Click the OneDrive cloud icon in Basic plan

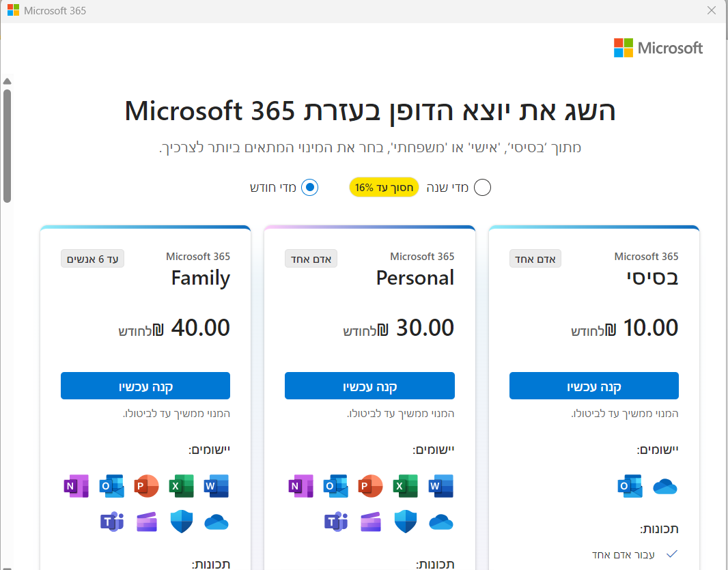pyautogui.click(x=664, y=486)
